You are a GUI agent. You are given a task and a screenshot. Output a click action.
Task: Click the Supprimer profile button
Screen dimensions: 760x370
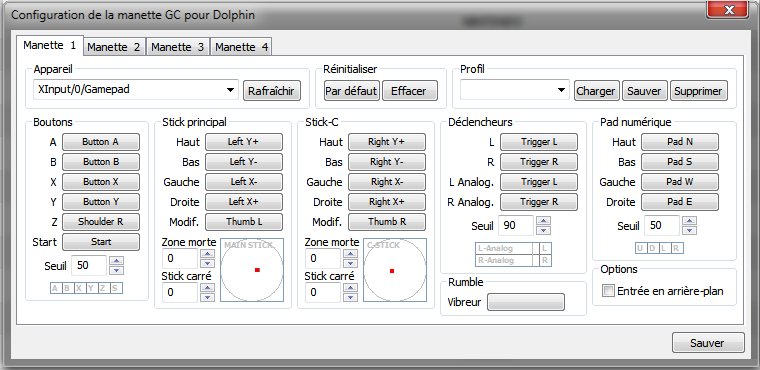pyautogui.click(x=698, y=91)
